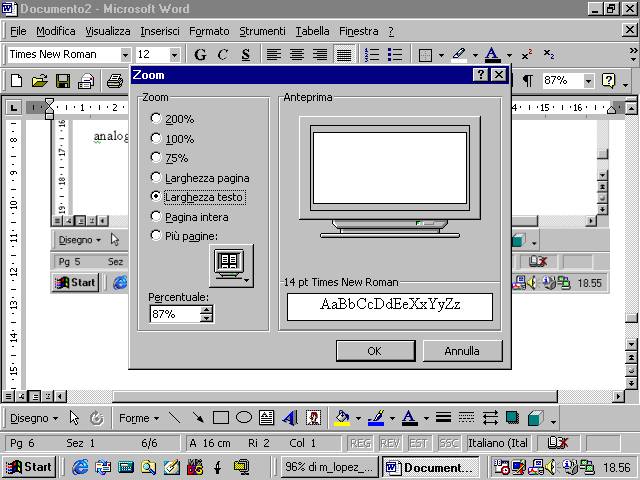
Task: Choose Pagina intera zoom option
Action: point(189,217)
